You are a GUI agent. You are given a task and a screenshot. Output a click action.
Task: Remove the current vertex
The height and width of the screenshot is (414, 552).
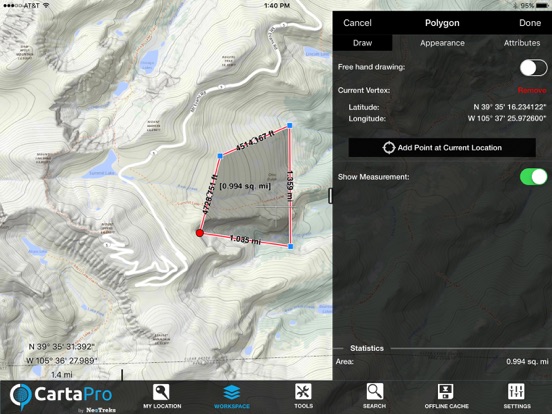point(532,90)
